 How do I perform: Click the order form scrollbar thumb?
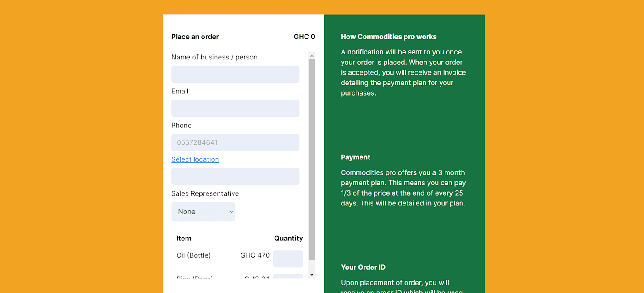312,159
